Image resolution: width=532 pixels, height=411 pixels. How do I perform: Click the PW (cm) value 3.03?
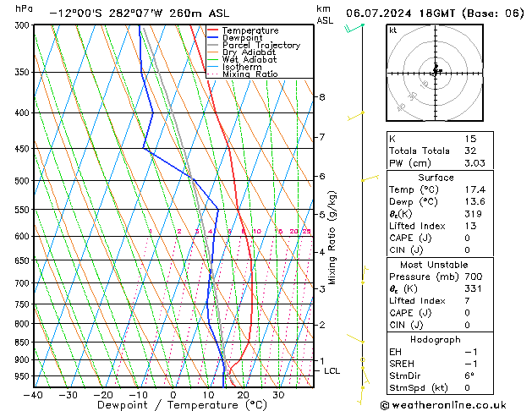coord(474,163)
